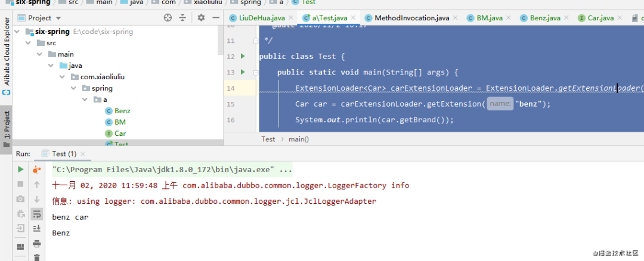Image resolution: width=644 pixels, height=261 pixels.
Task: Collapse the com.xiaoliuliu package arrow
Action: [62, 77]
